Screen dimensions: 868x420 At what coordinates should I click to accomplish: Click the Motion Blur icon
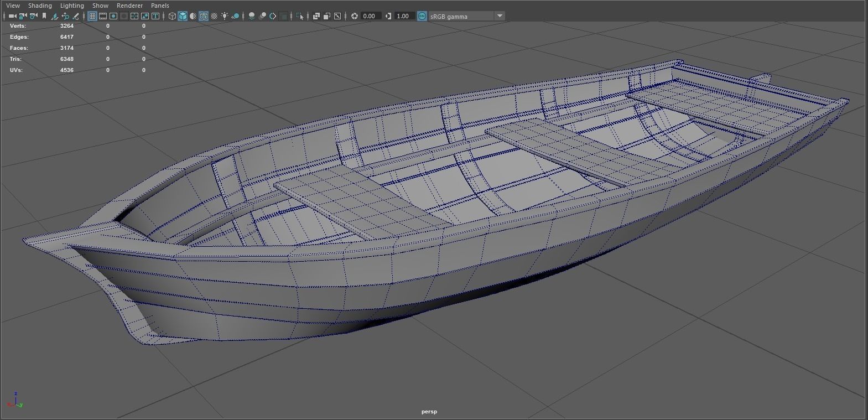(x=263, y=16)
